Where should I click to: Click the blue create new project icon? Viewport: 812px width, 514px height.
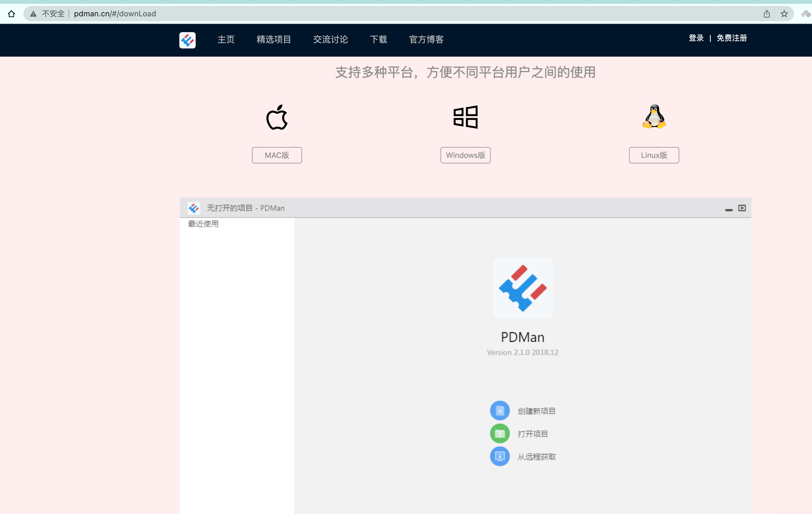(x=500, y=411)
